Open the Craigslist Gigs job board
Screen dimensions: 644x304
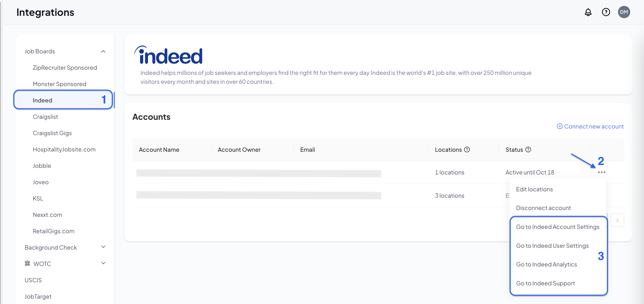click(52, 133)
